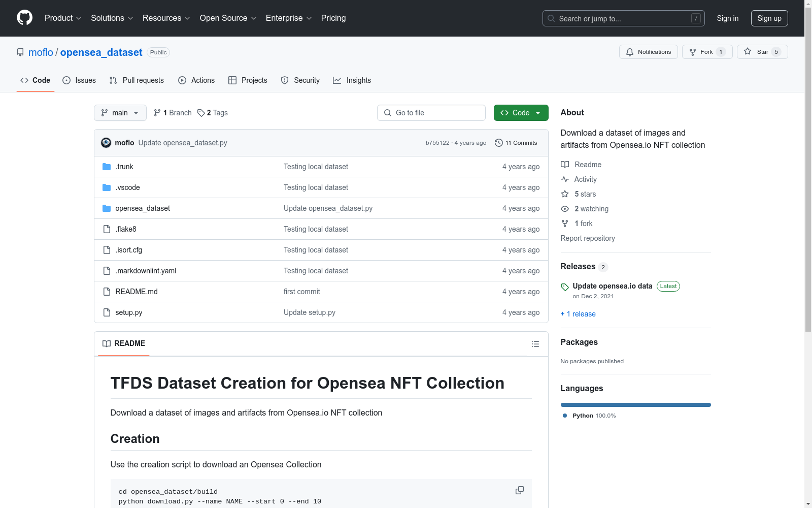812x508 pixels.
Task: Click the .trunk folder icon
Action: [x=107, y=167]
